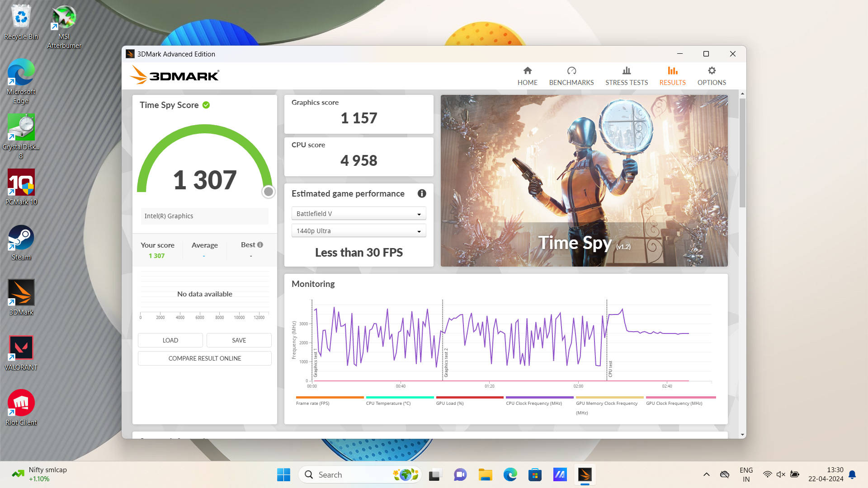
Task: Click the Load button
Action: pyautogui.click(x=170, y=340)
